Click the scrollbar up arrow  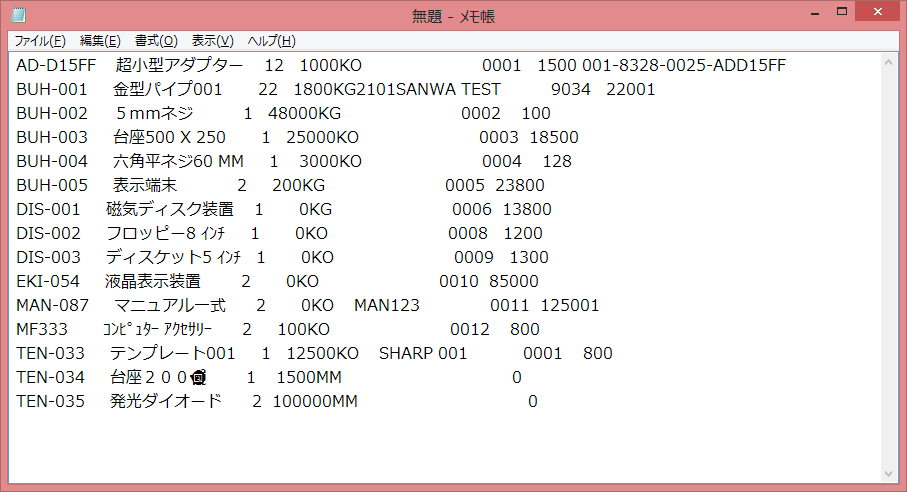(891, 63)
